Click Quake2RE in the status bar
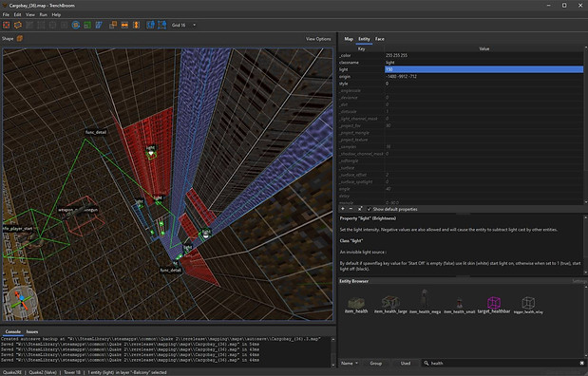 (x=12, y=372)
